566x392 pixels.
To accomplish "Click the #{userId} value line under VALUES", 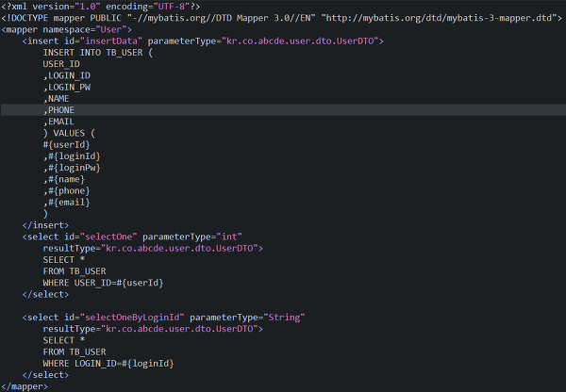I will 66,144.
